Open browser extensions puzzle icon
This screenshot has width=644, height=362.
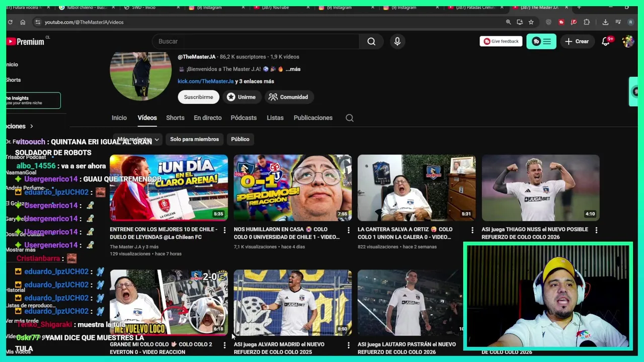click(x=587, y=22)
